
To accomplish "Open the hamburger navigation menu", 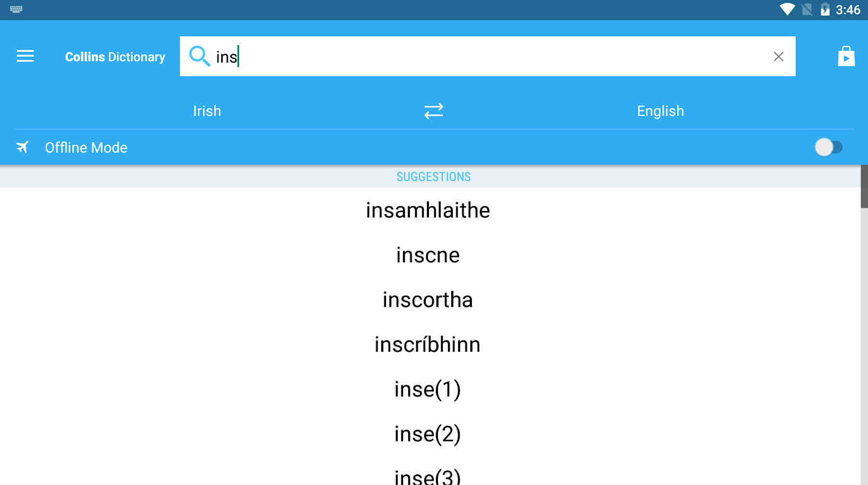I will [x=25, y=56].
